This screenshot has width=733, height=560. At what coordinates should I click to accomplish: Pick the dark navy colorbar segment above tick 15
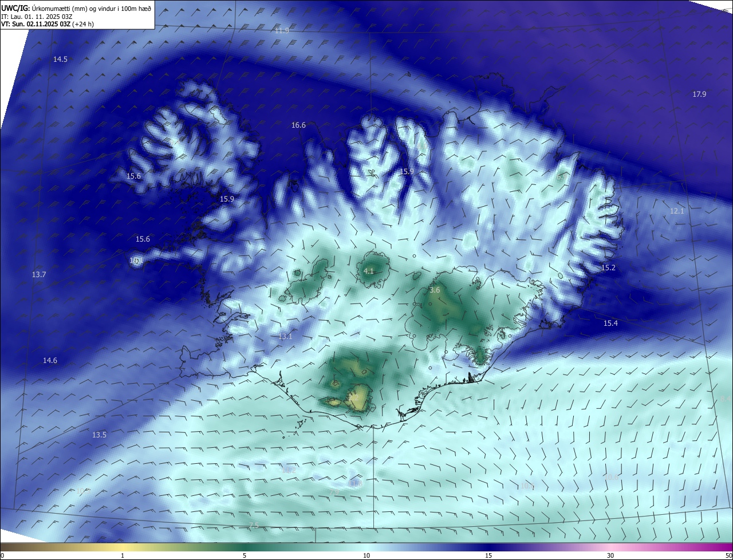tap(488, 547)
